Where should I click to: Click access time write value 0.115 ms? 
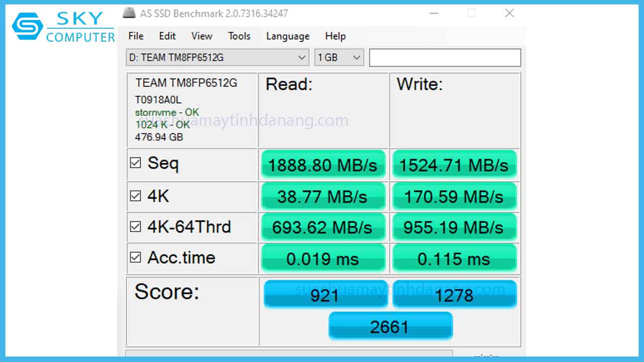pos(454,258)
